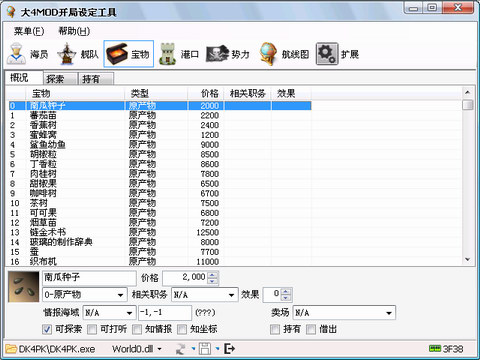
Task: Switch to the 探索 tab
Action: 60,79
